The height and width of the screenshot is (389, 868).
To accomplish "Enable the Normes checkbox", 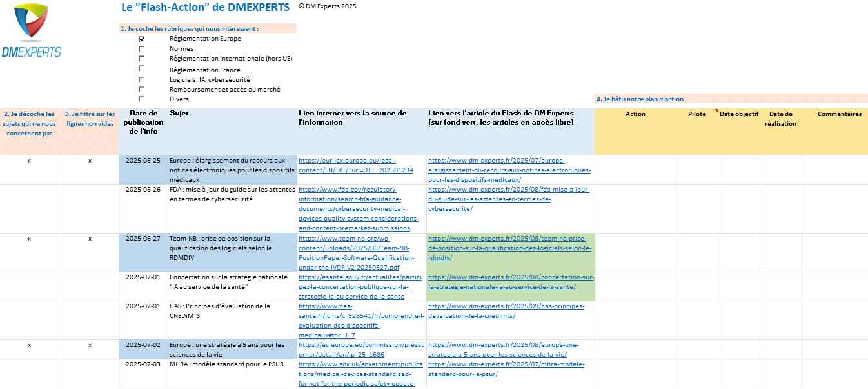I will [x=142, y=48].
